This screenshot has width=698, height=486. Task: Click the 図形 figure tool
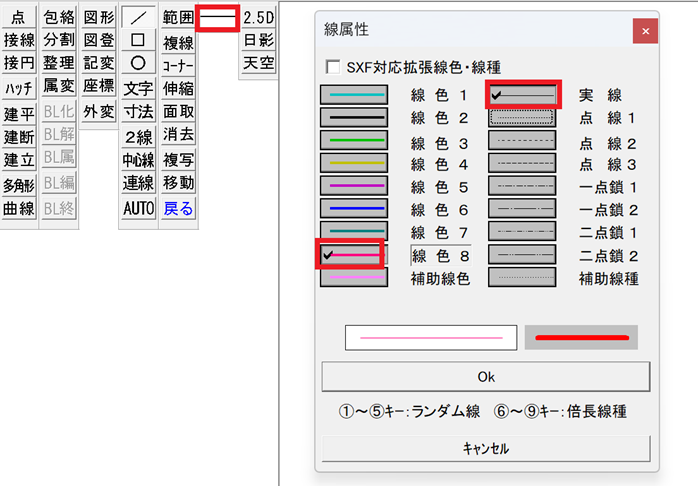tap(99, 17)
